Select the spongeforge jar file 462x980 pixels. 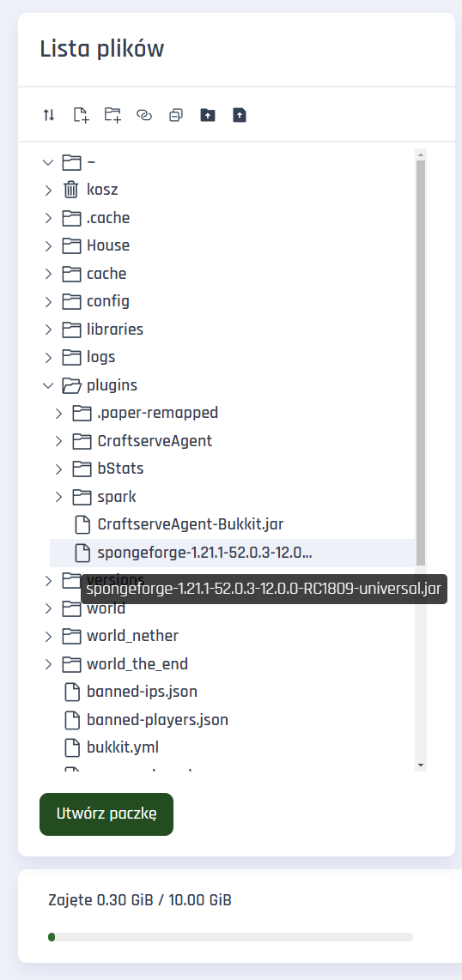coord(232,553)
